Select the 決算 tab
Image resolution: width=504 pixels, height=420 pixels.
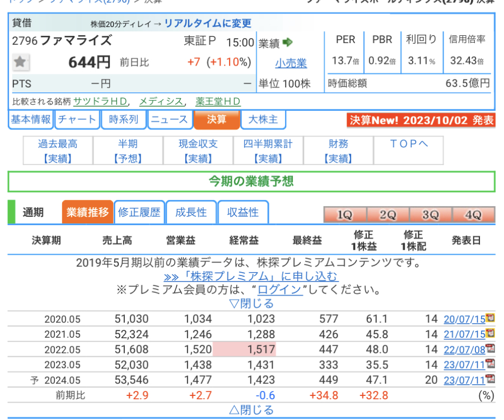coord(217,119)
